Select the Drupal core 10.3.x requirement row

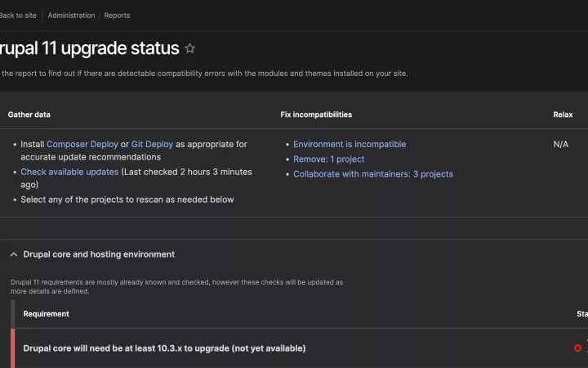click(x=299, y=348)
